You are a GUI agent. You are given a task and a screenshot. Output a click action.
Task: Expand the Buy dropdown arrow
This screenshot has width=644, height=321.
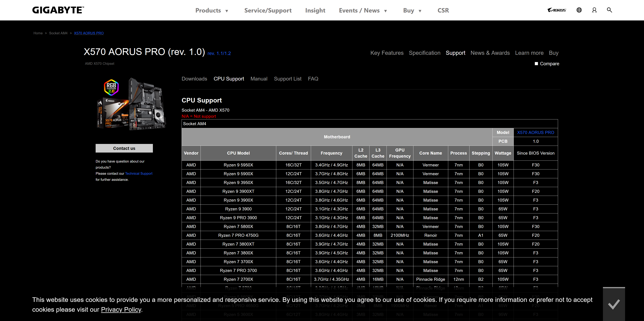(420, 11)
